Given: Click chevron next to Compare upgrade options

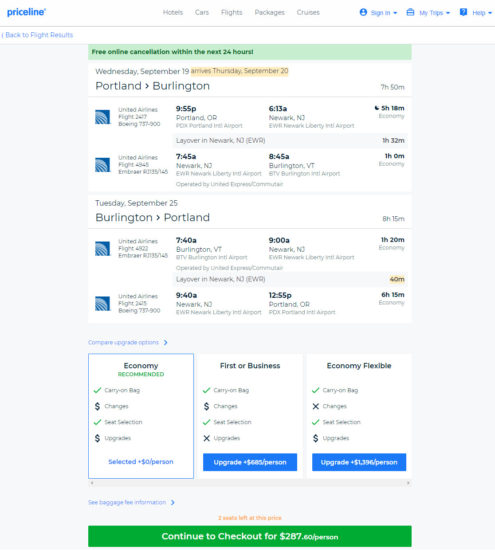Looking at the screenshot, I should (166, 342).
